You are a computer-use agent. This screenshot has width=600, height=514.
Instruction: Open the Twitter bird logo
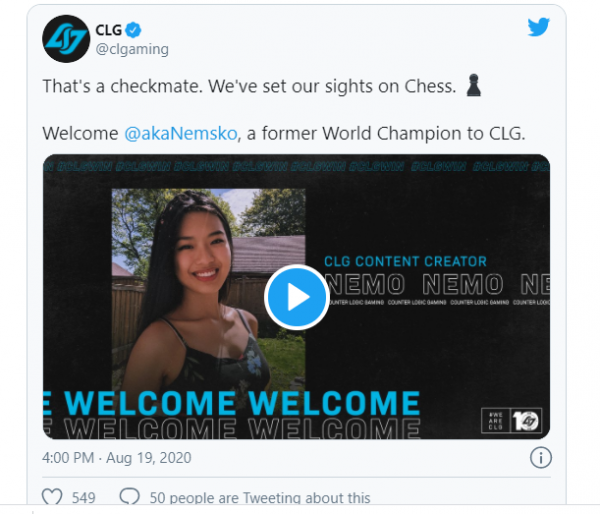click(x=539, y=27)
